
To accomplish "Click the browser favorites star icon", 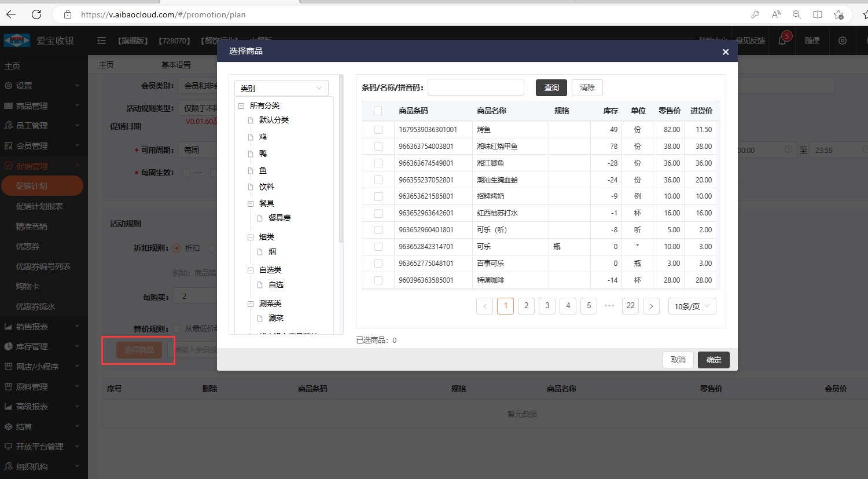I will [x=838, y=14].
